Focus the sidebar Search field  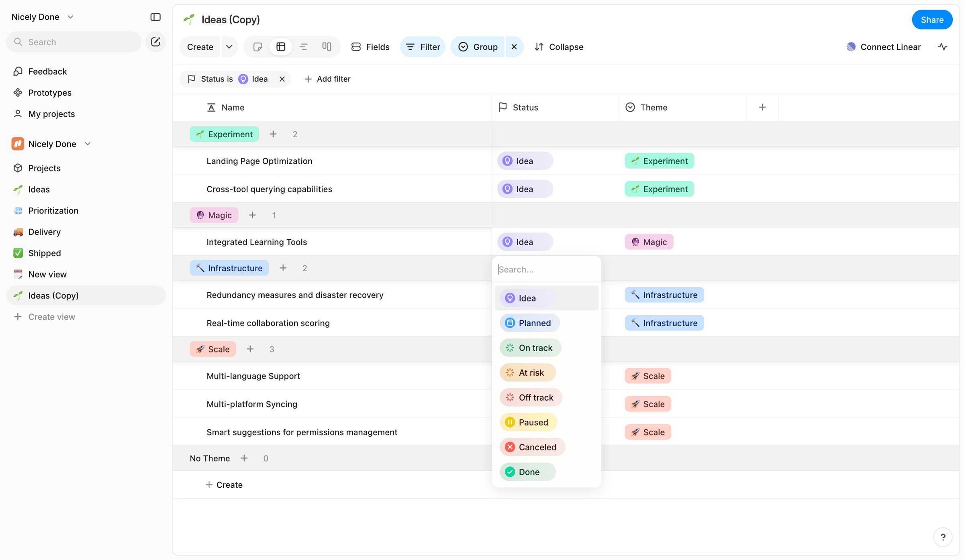(x=74, y=42)
